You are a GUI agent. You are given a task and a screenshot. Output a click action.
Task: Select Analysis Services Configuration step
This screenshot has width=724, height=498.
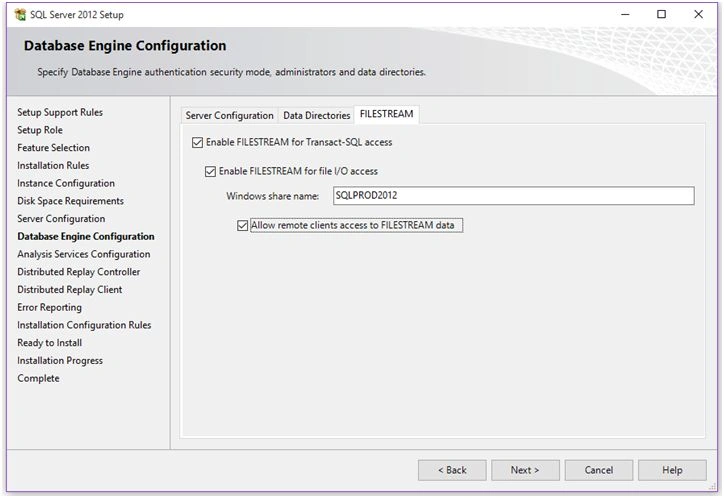point(84,254)
